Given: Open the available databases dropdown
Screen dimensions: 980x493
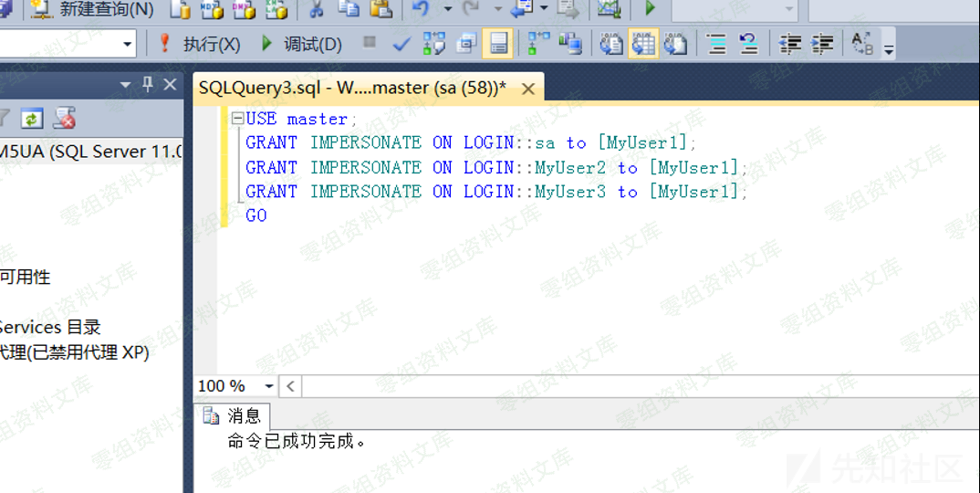Looking at the screenshot, I should (x=128, y=44).
